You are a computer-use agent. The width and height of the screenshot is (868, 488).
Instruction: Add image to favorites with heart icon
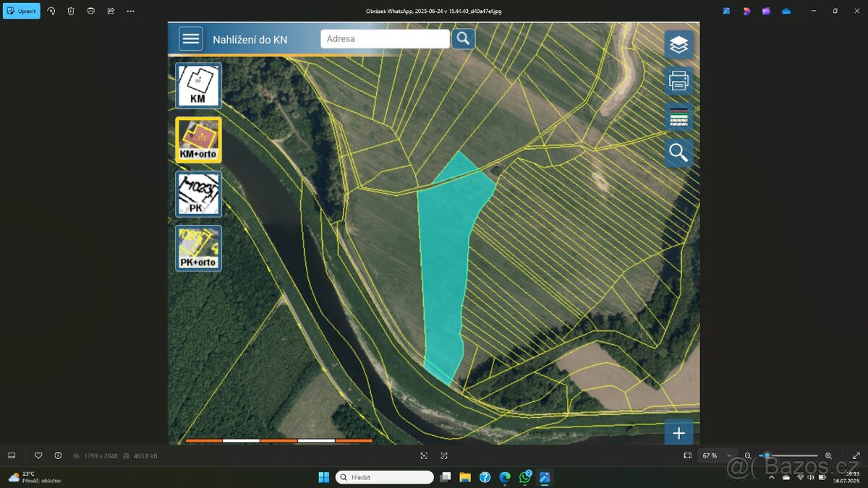[38, 455]
